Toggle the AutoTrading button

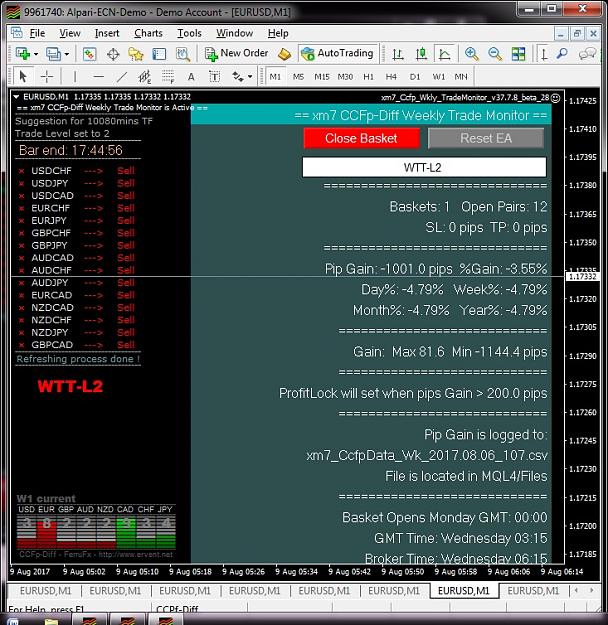pos(337,53)
